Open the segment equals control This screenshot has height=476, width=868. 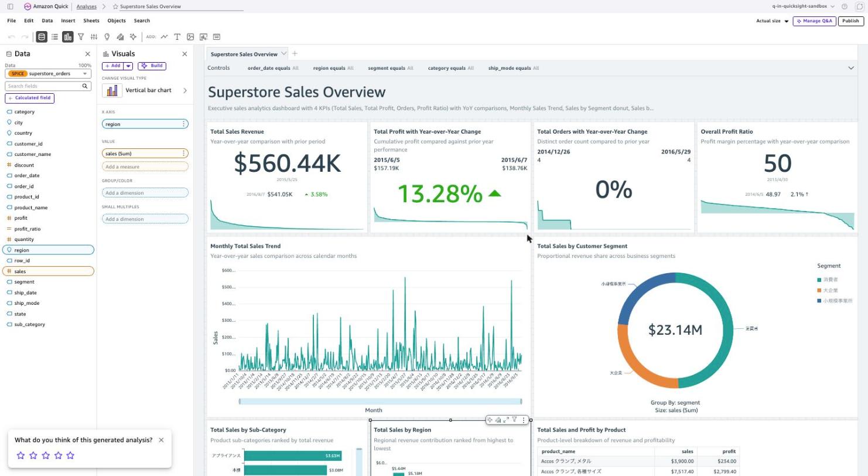click(391, 68)
